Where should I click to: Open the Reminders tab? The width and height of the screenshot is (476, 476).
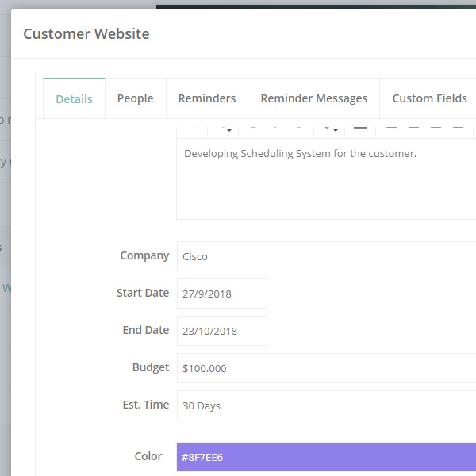(x=207, y=98)
